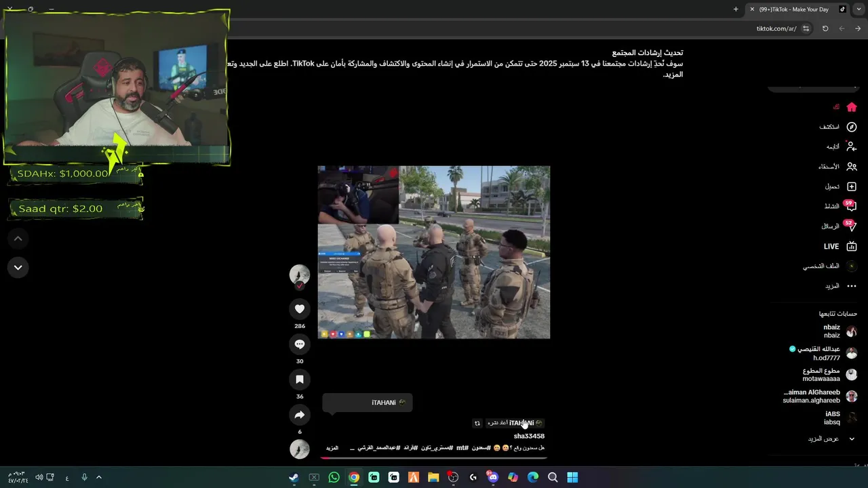Open followed account motawaaaaa
The width and height of the screenshot is (868, 488).
[x=830, y=375]
